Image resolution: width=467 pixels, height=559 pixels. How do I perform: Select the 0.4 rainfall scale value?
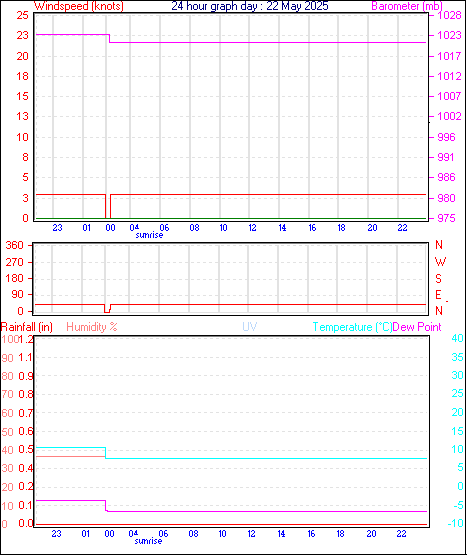point(26,468)
